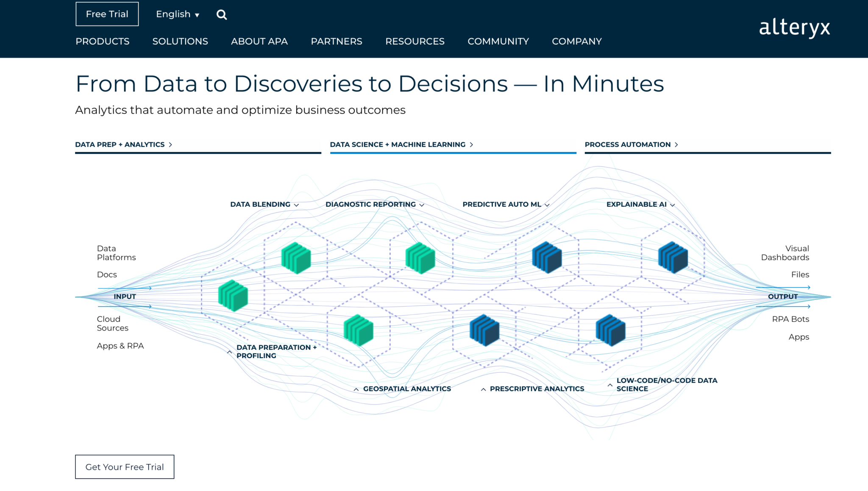Image resolution: width=868 pixels, height=491 pixels.
Task: Click the Alteryx logo
Action: point(794,28)
